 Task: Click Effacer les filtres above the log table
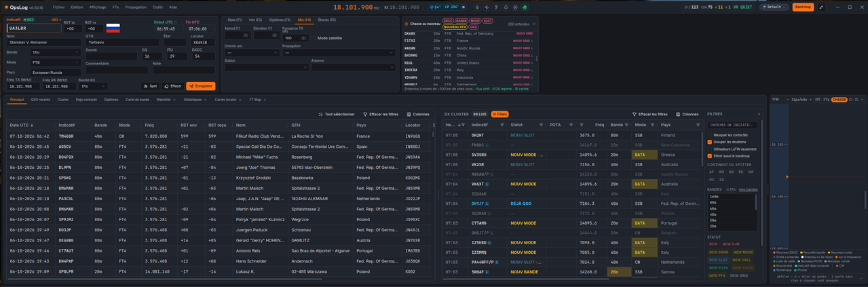(x=381, y=114)
